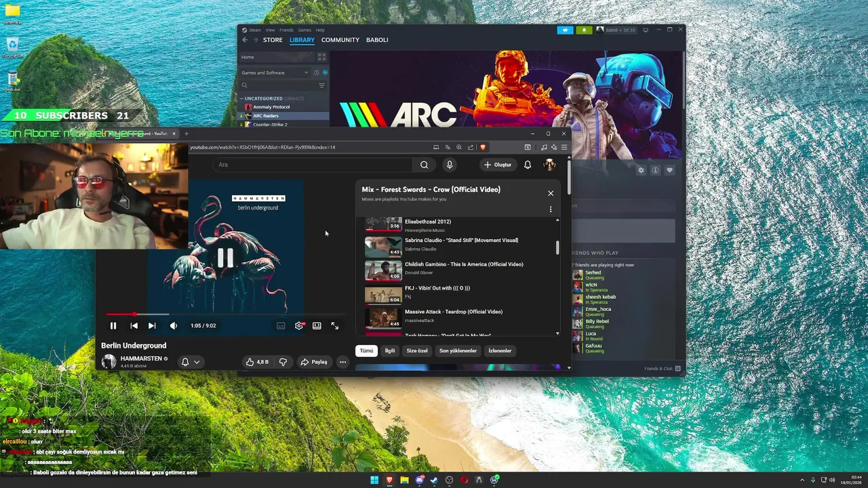Toggle Steam ready-to-play filter icon
Viewport: 868px width, 488px height.
tap(325, 73)
